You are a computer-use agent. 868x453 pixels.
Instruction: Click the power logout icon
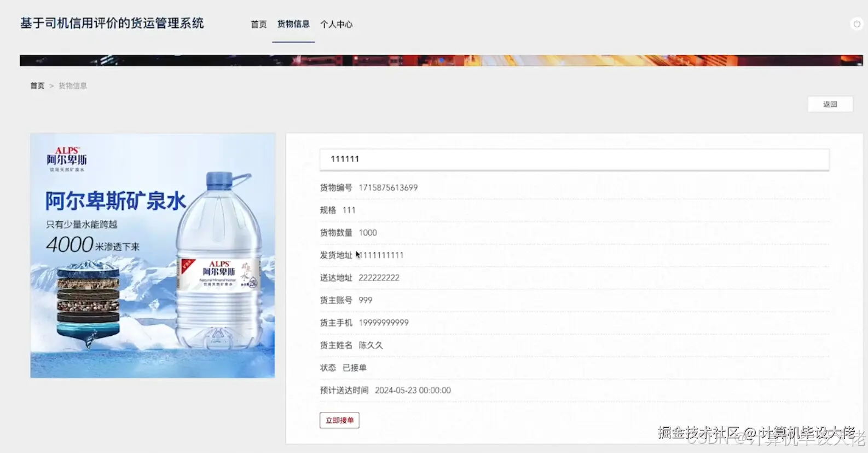tap(857, 24)
